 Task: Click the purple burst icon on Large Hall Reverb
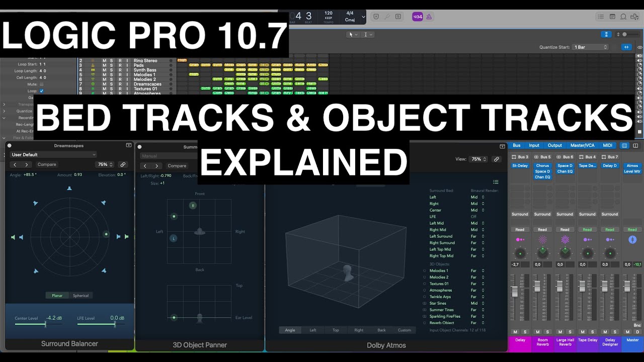(x=565, y=240)
